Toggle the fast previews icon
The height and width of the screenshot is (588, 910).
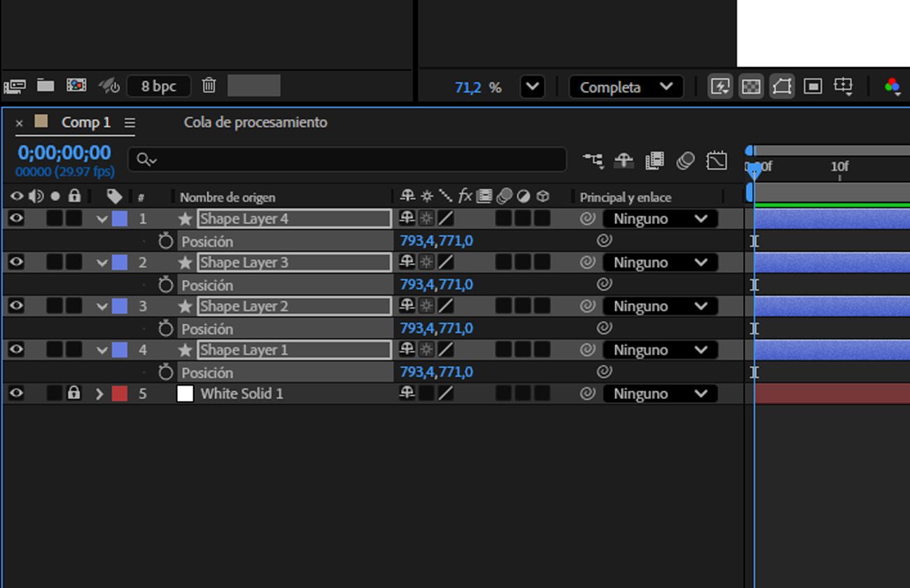(x=720, y=86)
